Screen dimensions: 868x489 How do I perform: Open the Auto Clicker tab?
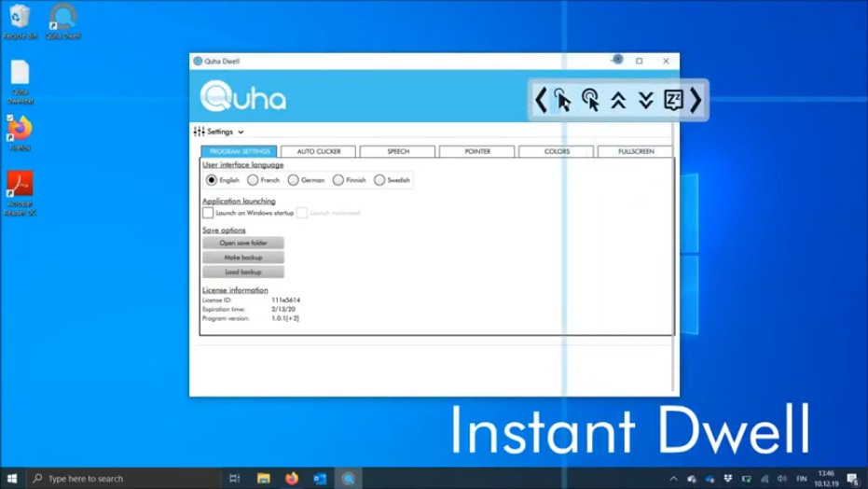click(x=319, y=151)
